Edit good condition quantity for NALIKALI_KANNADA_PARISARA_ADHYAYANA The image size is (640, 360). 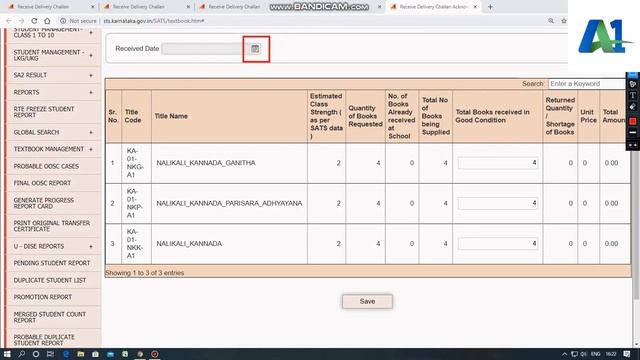pyautogui.click(x=498, y=203)
